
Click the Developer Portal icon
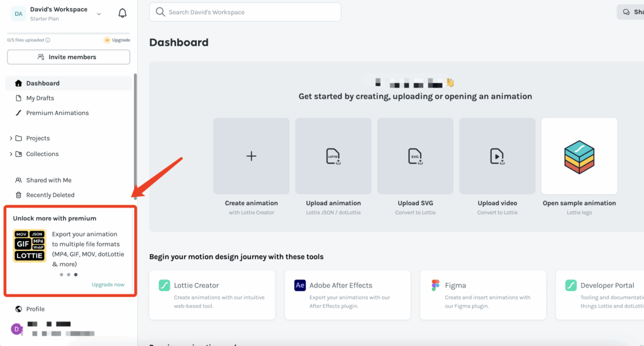pos(571,286)
